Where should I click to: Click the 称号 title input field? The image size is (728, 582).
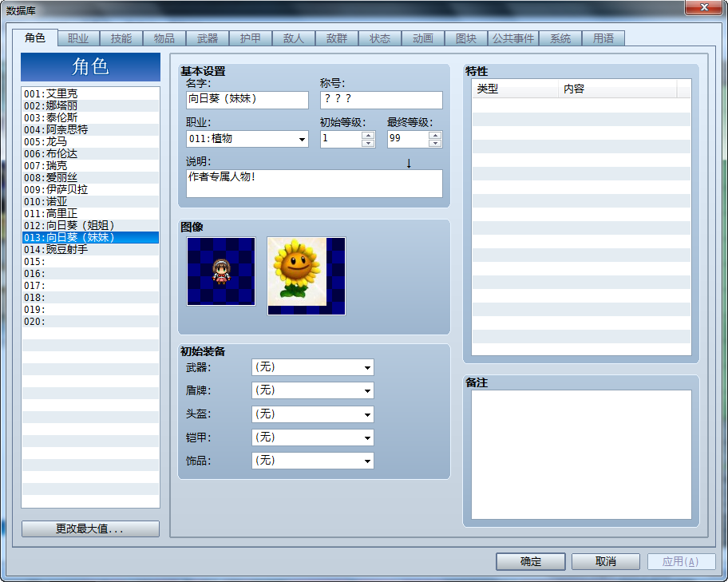coord(382,100)
